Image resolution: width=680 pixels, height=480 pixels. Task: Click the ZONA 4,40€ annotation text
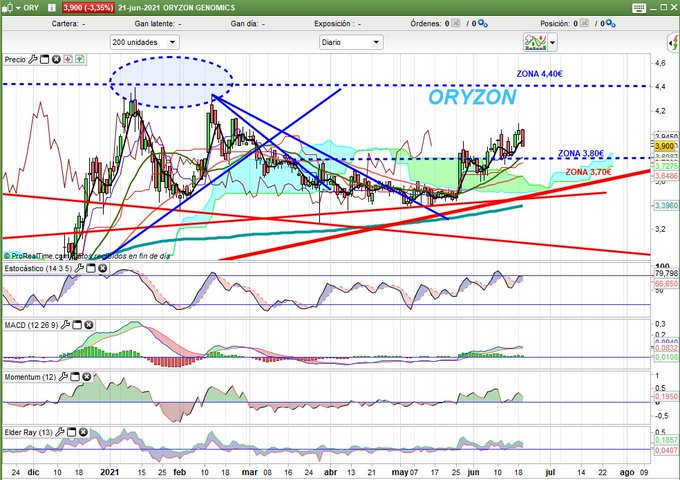(539, 74)
